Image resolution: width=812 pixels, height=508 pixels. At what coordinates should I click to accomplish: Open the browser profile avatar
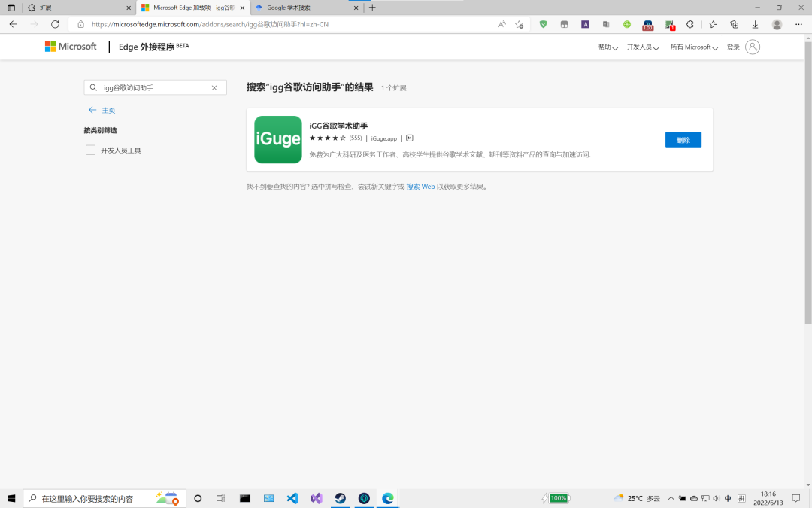coord(777,24)
